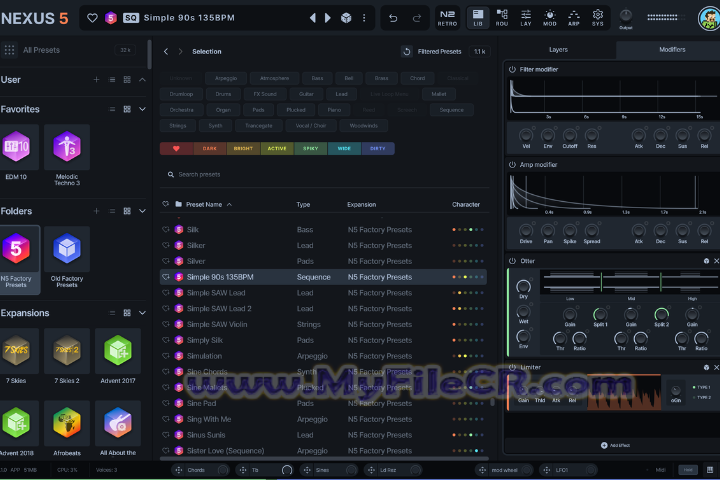720x480 pixels.
Task: Collapse the Expansions section
Action: [142, 313]
